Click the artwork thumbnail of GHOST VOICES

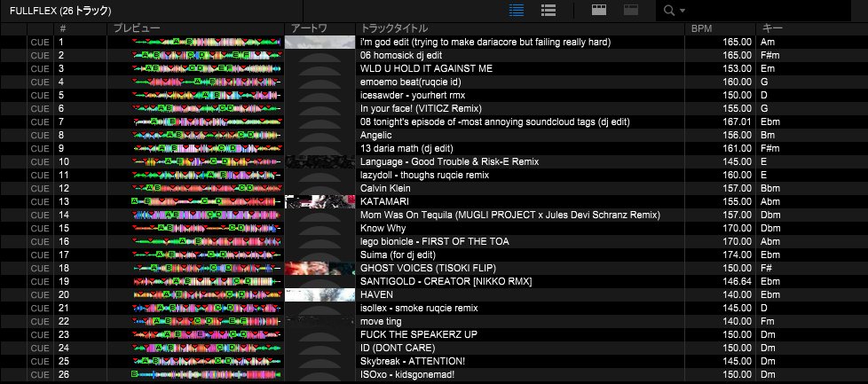coord(320,268)
